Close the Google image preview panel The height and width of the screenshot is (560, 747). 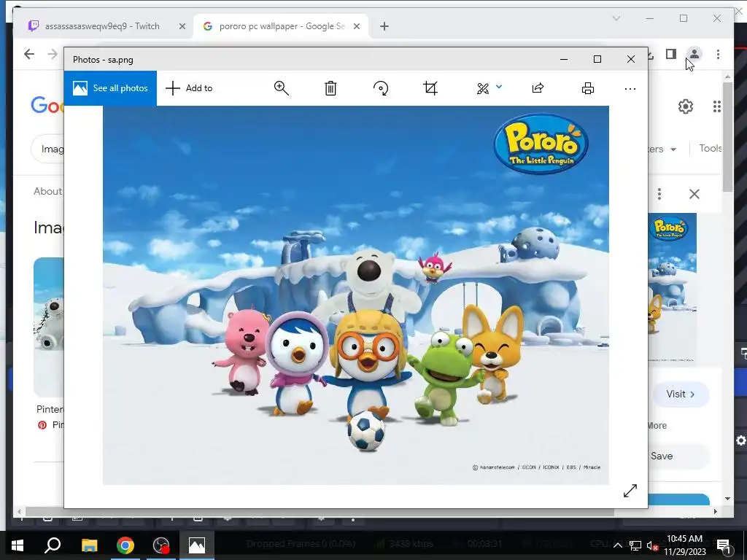694,194
